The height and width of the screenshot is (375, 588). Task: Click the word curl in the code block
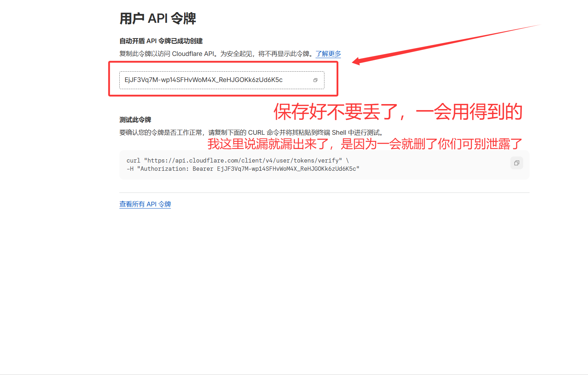(133, 160)
